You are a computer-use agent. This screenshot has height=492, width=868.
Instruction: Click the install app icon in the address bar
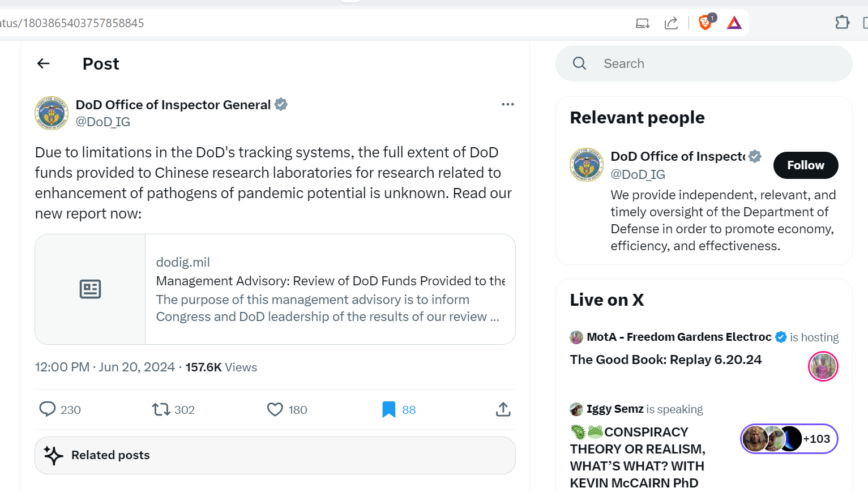tap(643, 23)
